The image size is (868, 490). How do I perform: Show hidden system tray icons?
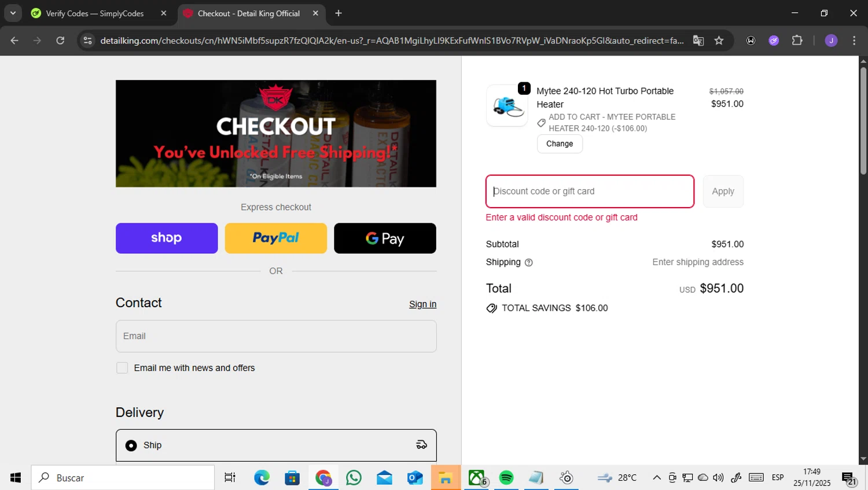(x=657, y=477)
